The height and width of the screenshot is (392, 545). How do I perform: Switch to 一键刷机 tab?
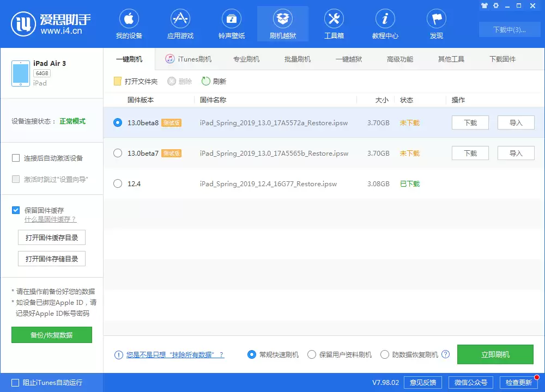click(x=129, y=59)
